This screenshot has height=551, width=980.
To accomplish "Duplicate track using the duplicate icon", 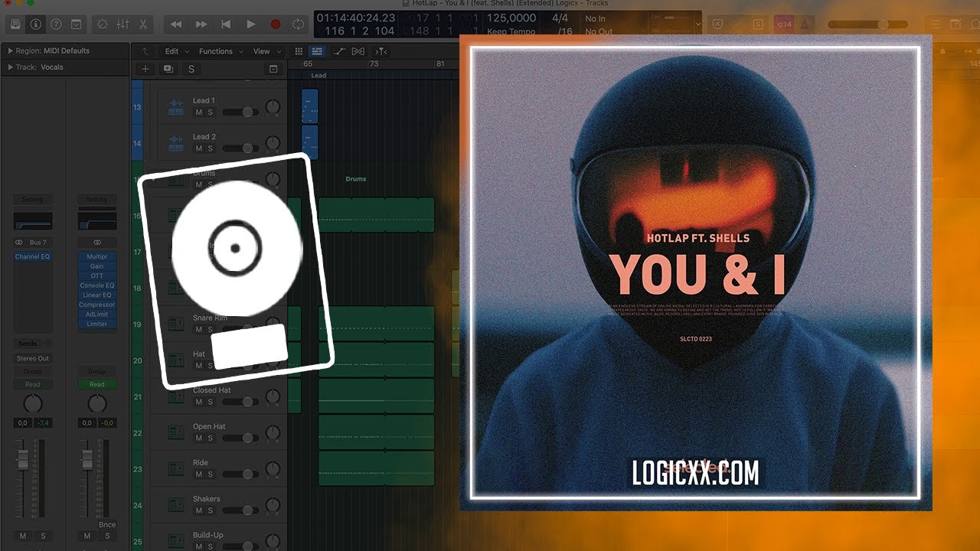I will 168,69.
